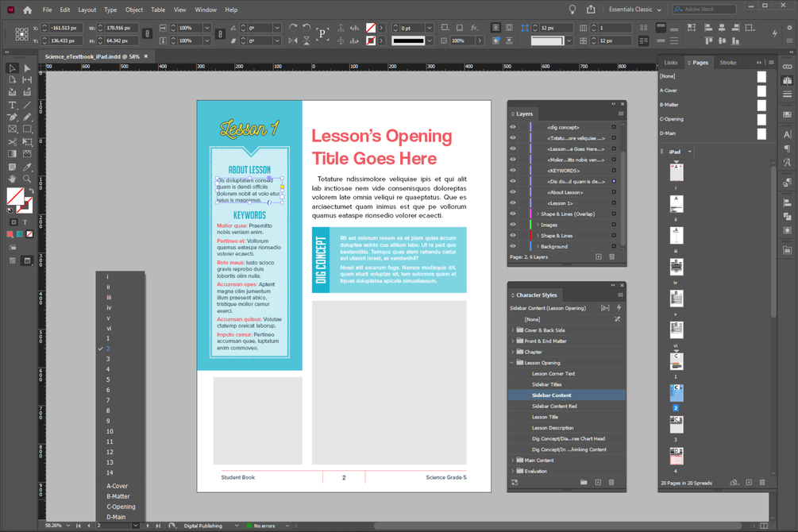The image size is (798, 532).
Task: Hide the Background layer
Action: click(x=513, y=246)
